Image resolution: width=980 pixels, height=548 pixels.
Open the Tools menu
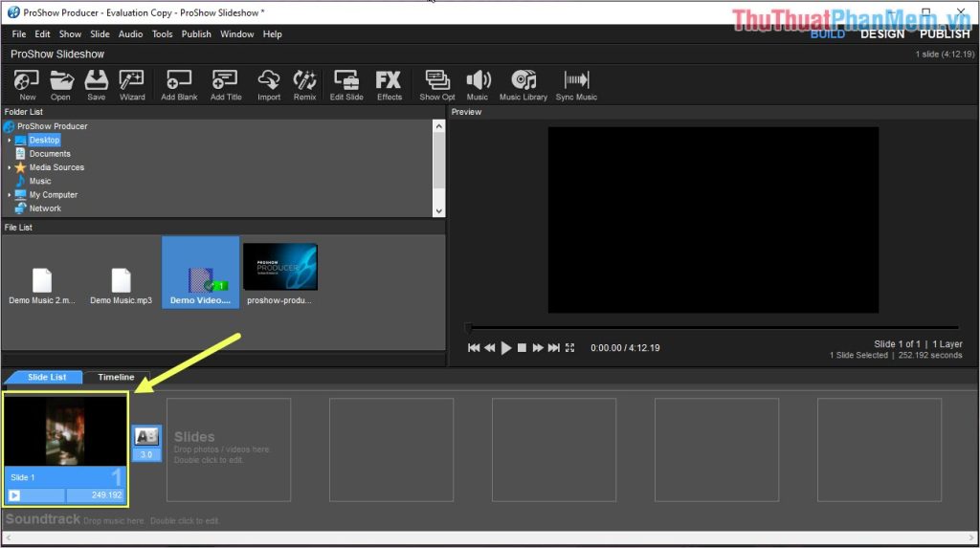tap(163, 34)
